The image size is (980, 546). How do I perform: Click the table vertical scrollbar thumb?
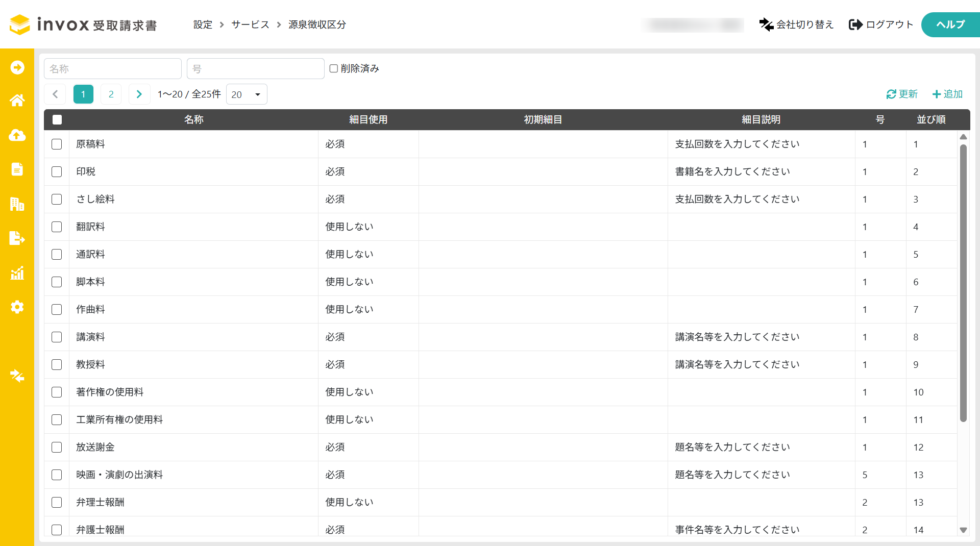tap(963, 283)
